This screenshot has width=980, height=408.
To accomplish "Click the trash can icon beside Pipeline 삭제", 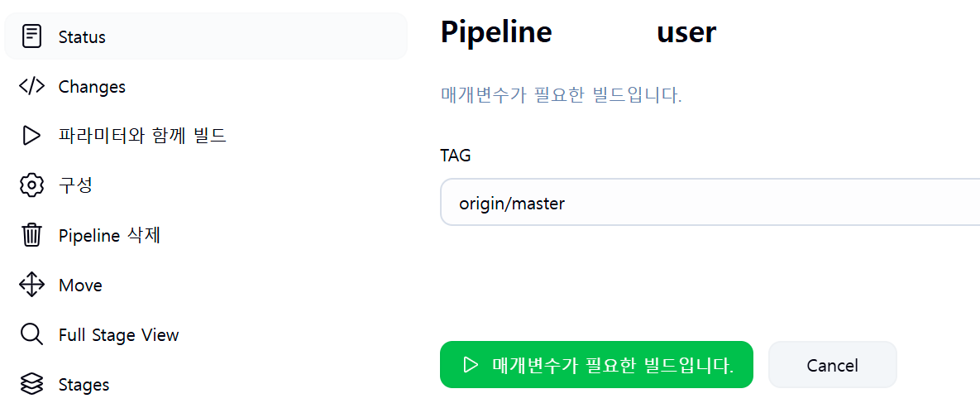I will pyautogui.click(x=31, y=235).
